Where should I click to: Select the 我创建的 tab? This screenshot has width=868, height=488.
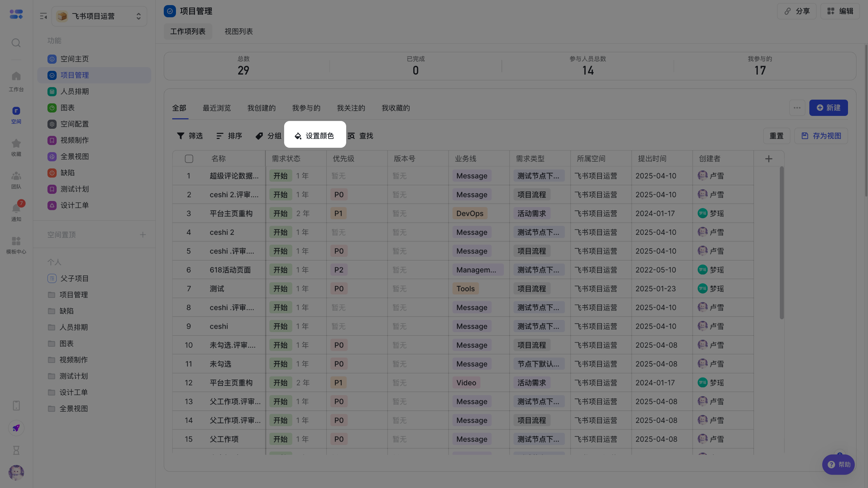pos(261,108)
